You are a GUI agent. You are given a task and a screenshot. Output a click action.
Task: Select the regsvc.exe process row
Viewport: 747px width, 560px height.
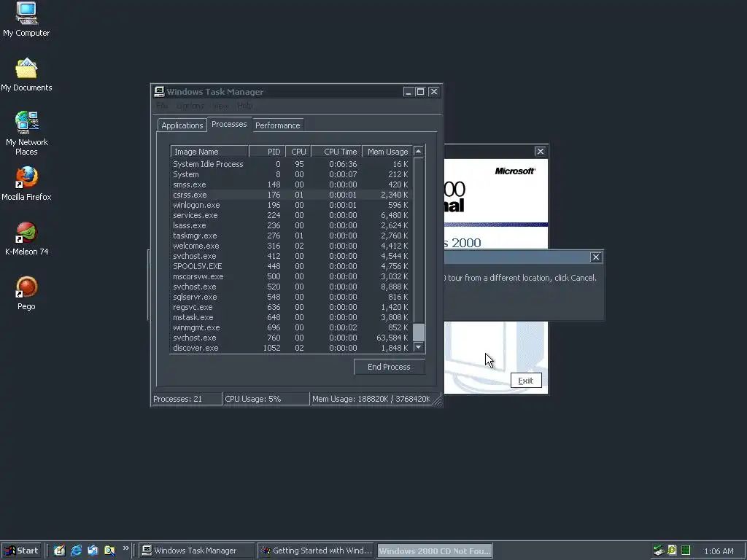[291, 307]
